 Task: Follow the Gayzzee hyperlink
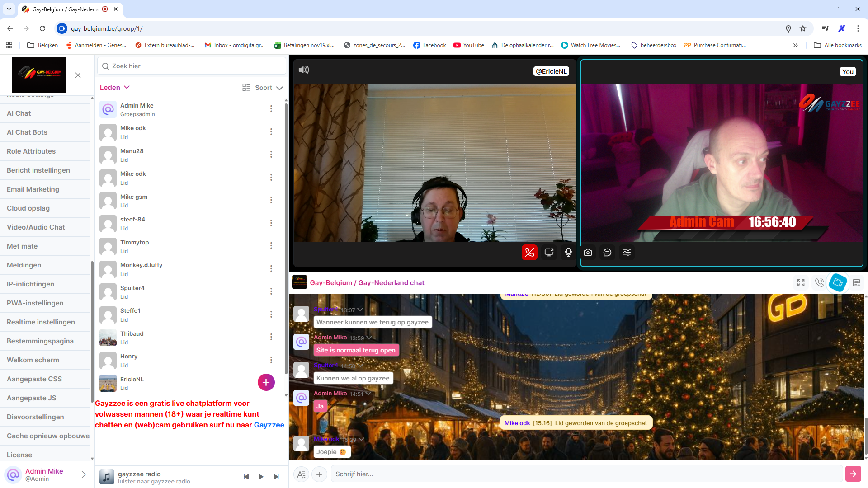tap(269, 425)
